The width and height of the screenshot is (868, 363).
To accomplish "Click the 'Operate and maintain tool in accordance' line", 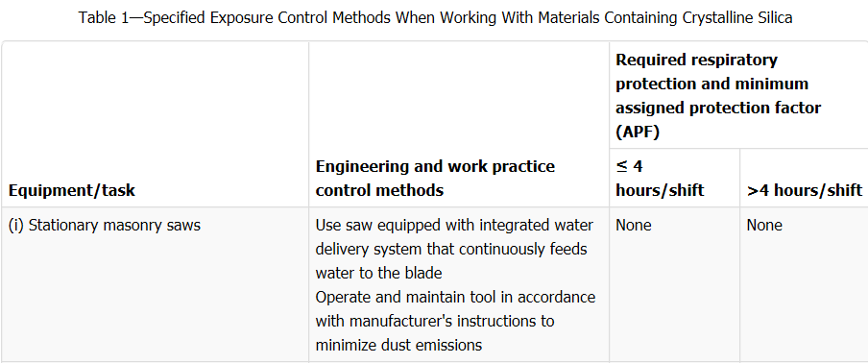I will [455, 297].
